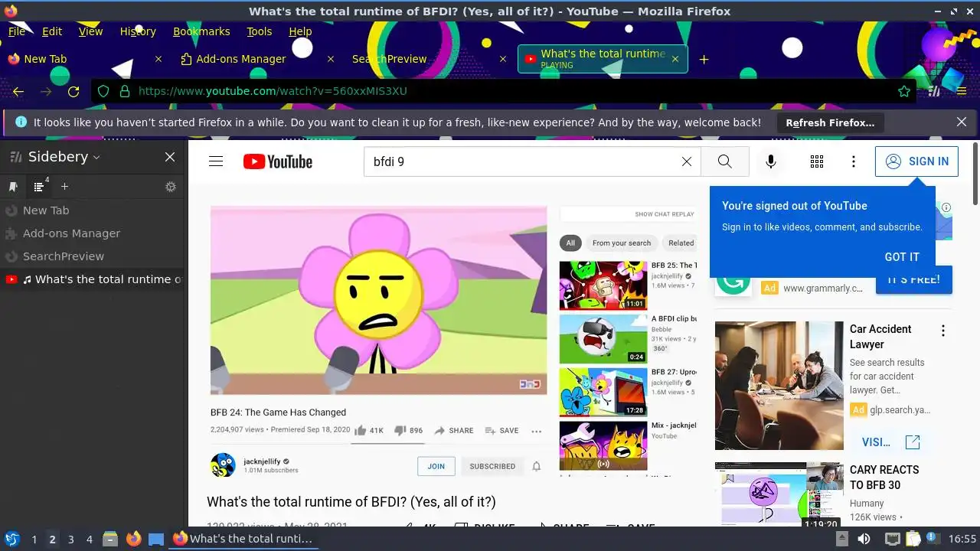The width and height of the screenshot is (980, 551).
Task: Open A BFDI clip thumbnail 0:24
Action: [603, 339]
